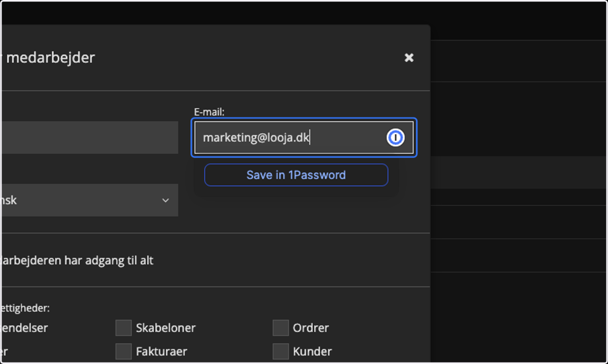Click the chevron arrow on the language dropdown
608x364 pixels.
tap(166, 200)
